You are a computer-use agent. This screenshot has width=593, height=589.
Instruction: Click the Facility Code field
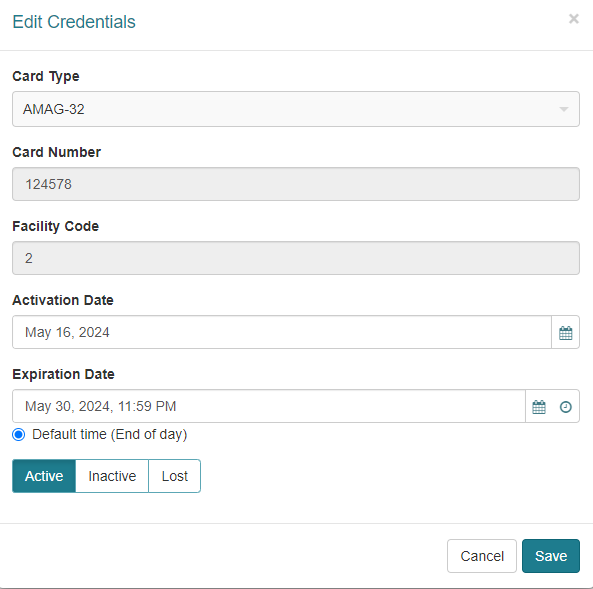tap(296, 258)
